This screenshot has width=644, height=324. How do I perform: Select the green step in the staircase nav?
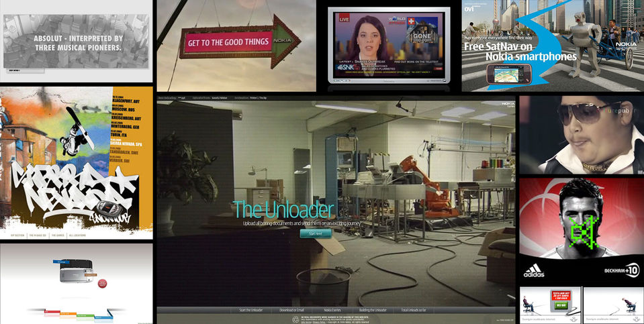tap(86, 317)
